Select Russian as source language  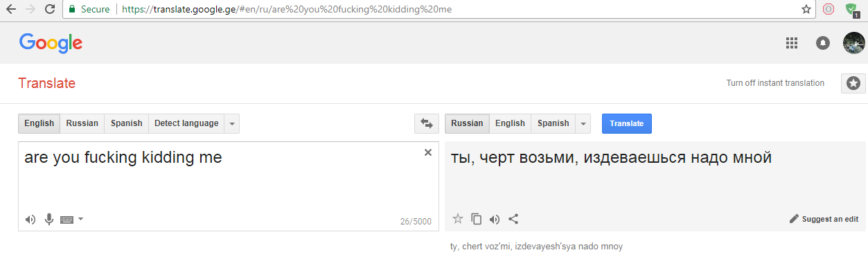point(82,123)
